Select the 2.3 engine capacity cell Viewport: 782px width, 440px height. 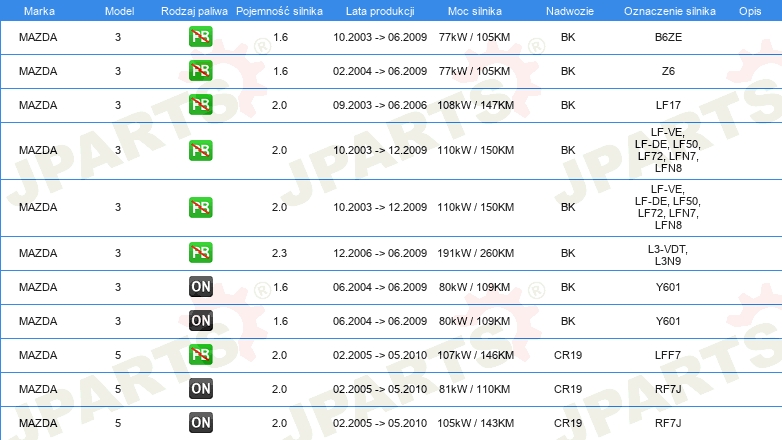[279, 253]
